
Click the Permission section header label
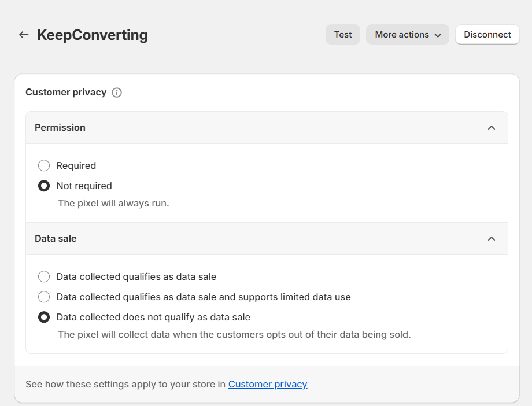click(60, 128)
